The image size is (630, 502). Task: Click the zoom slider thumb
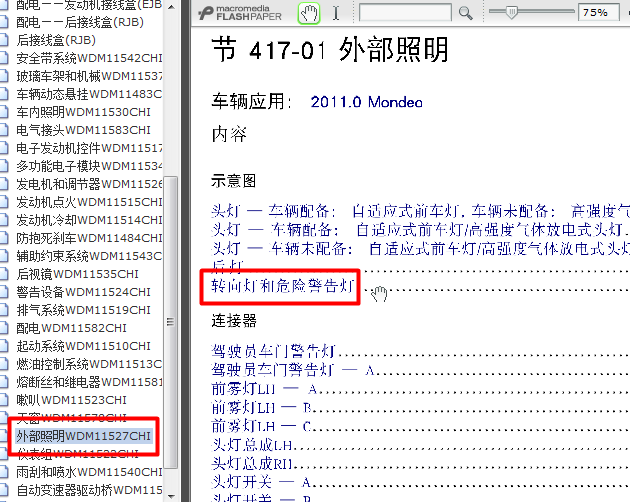(511, 12)
